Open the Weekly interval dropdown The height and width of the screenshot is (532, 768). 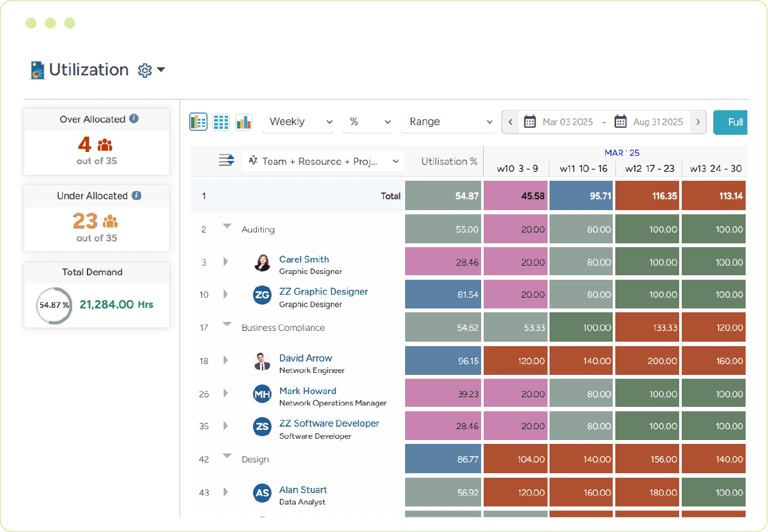point(298,121)
